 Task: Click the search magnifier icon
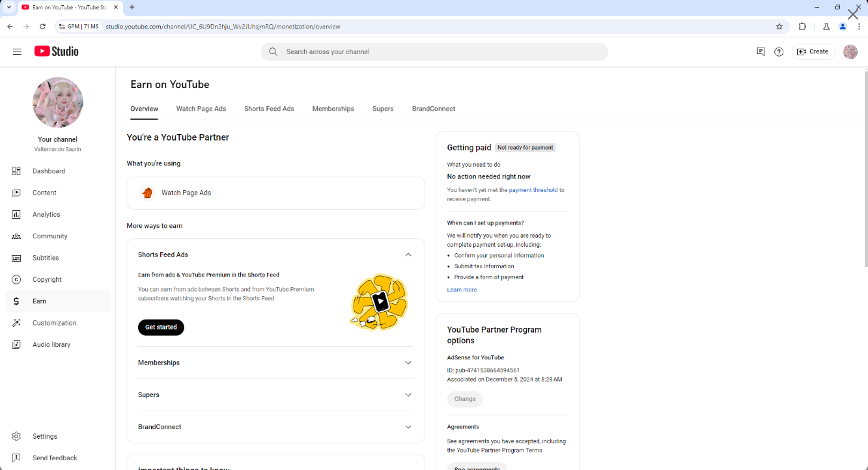point(273,51)
